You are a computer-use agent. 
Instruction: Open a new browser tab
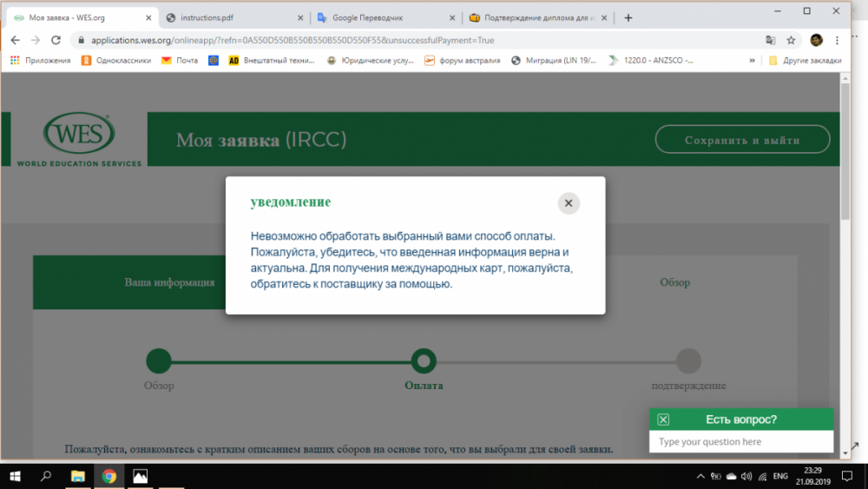(x=628, y=17)
